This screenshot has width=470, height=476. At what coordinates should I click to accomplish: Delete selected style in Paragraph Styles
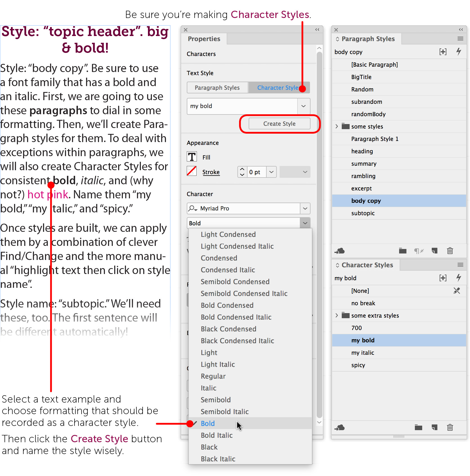pos(450,251)
